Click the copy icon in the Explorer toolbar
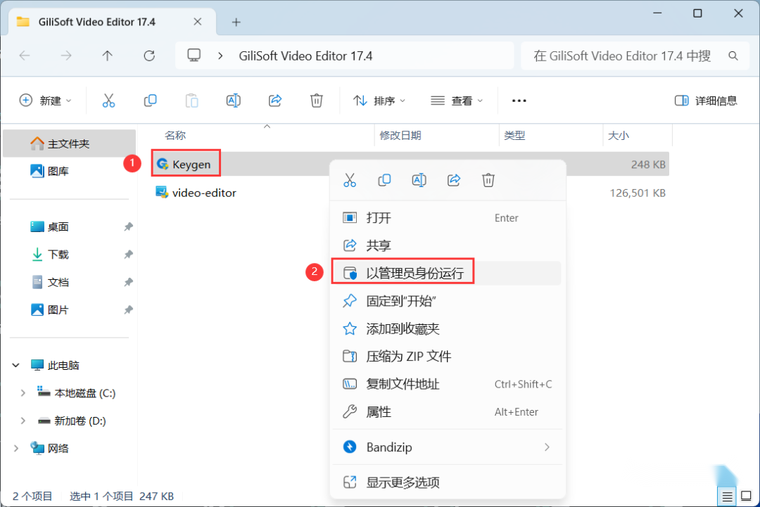760x507 pixels. (x=150, y=100)
